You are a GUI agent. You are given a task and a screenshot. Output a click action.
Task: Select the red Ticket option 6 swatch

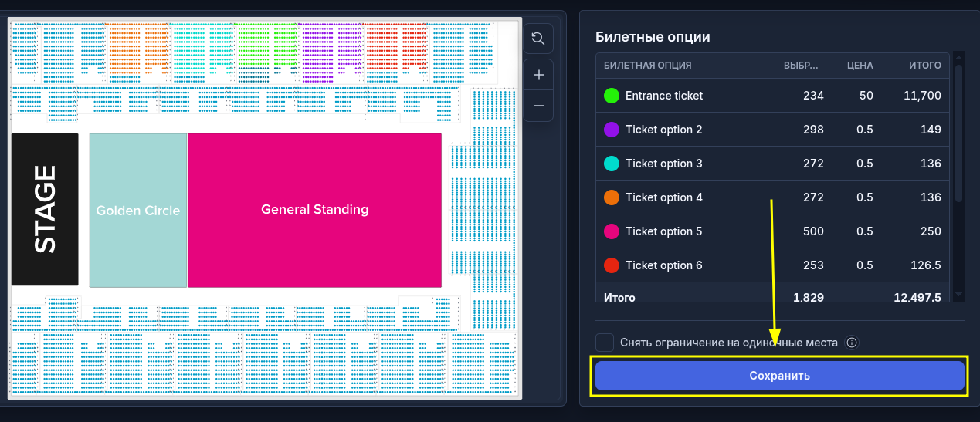click(611, 265)
